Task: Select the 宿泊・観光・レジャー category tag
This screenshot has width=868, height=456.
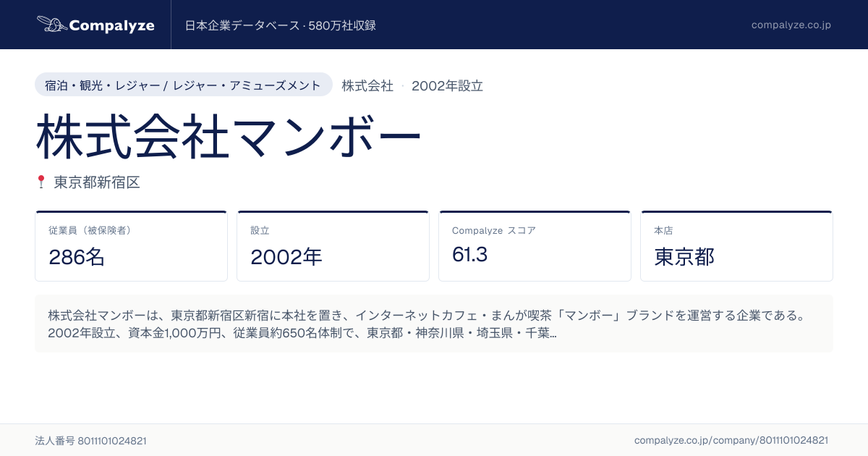Action: (184, 85)
